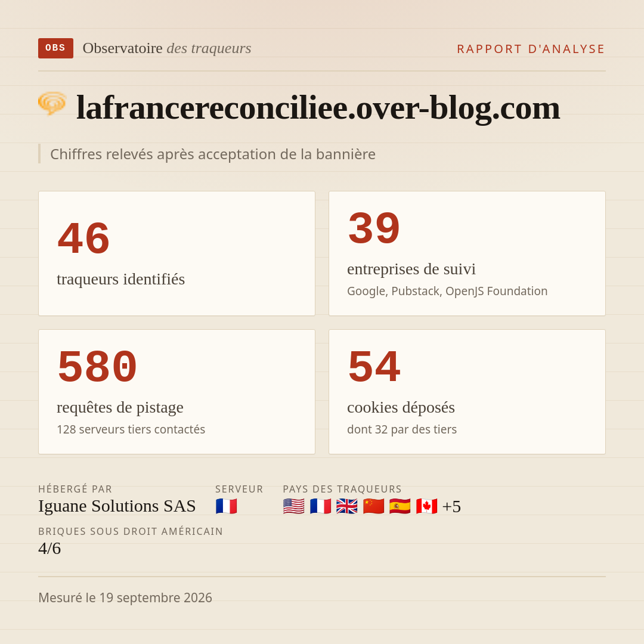644x644 pixels.
Task: Click the SERVEUR label
Action: [239, 489]
